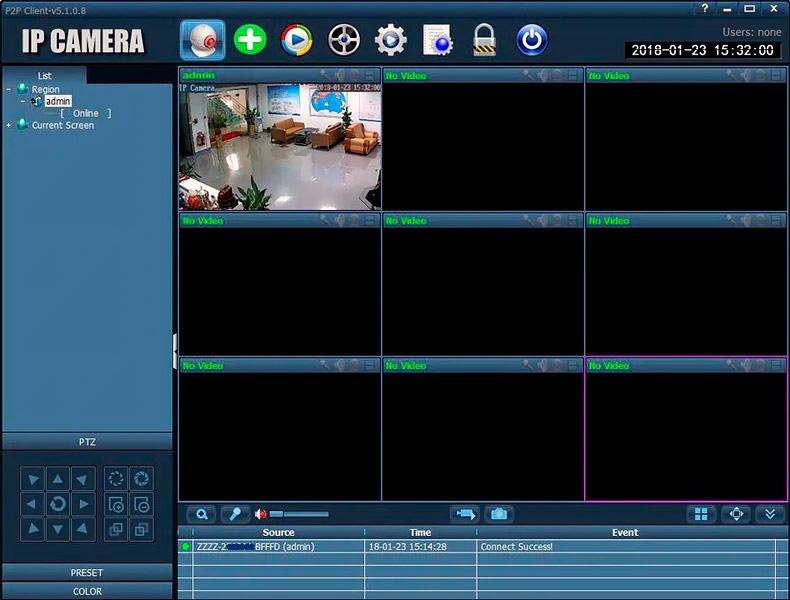
Task: Click the PTZ zoom out minus icon
Action: pyautogui.click(x=142, y=504)
